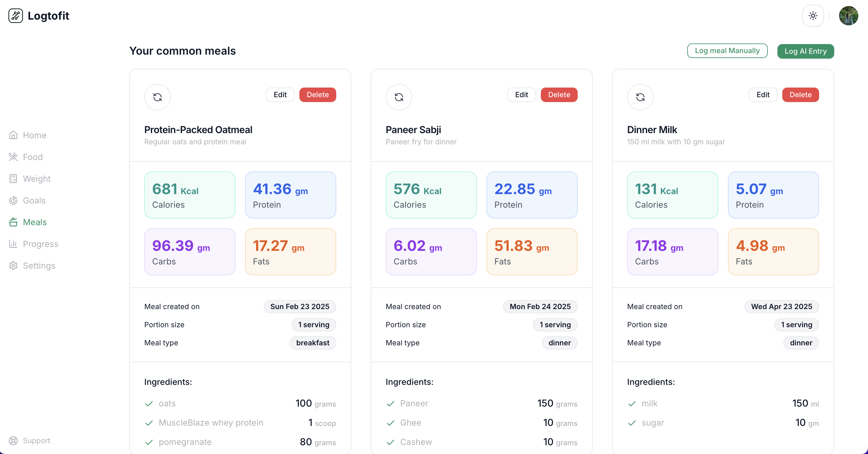
Task: Click the Logtofit logo icon
Action: coord(15,15)
